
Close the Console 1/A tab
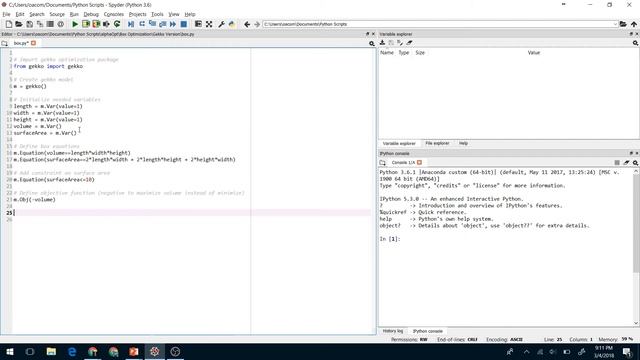pyautogui.click(x=419, y=163)
